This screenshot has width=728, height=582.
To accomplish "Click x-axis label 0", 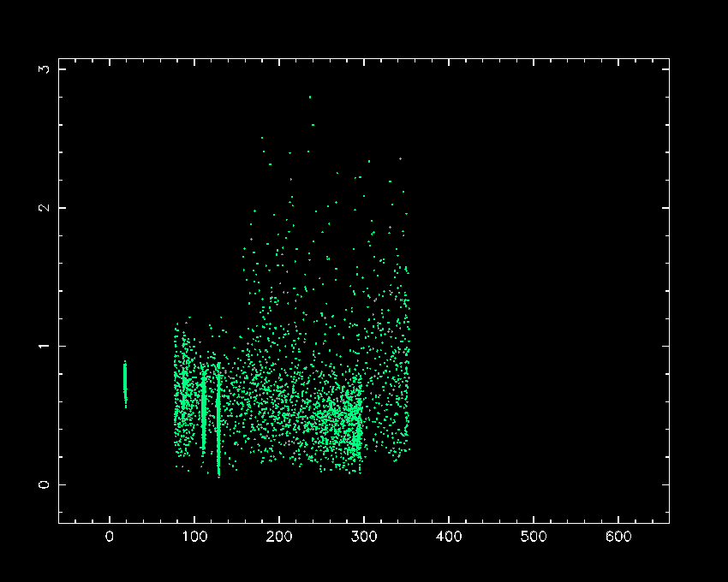I will tap(110, 537).
